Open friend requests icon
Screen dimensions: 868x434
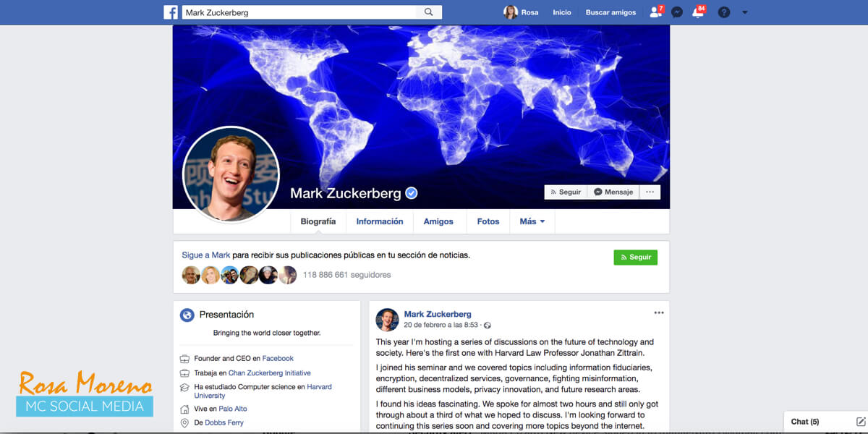tap(656, 12)
